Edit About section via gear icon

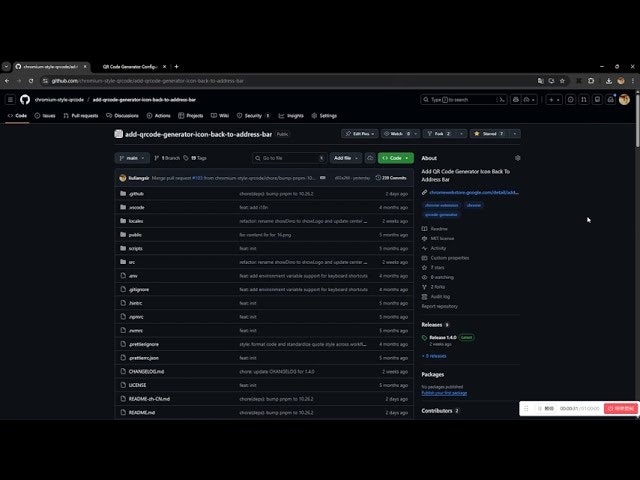click(518, 158)
